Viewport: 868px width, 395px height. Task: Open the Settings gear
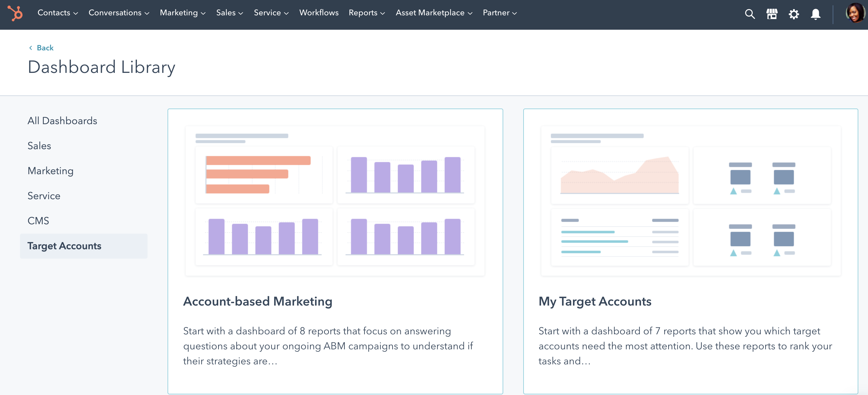[794, 14]
